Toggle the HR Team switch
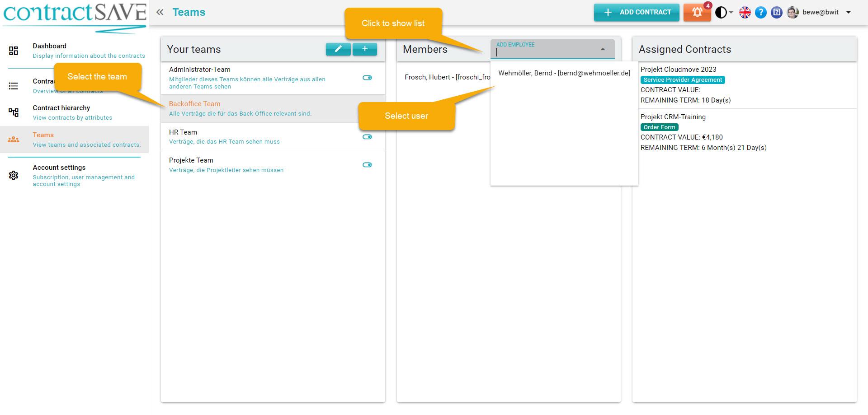Screen dimensions: 868x415 (367, 137)
